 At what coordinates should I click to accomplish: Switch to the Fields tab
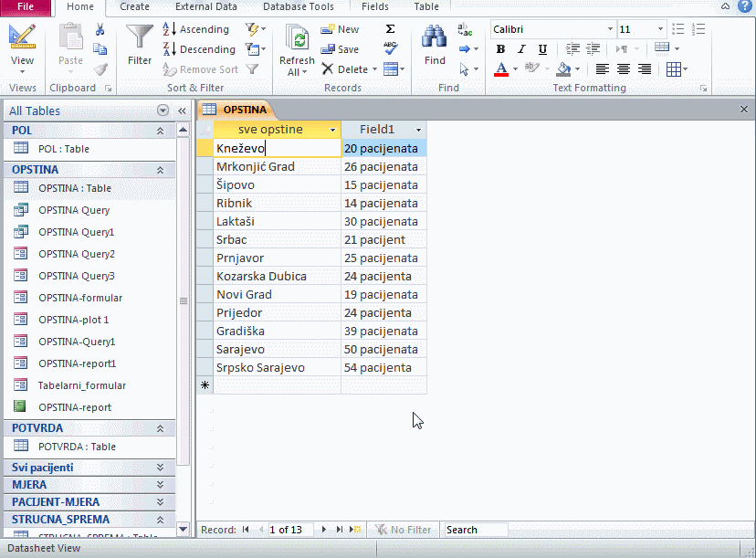[375, 6]
